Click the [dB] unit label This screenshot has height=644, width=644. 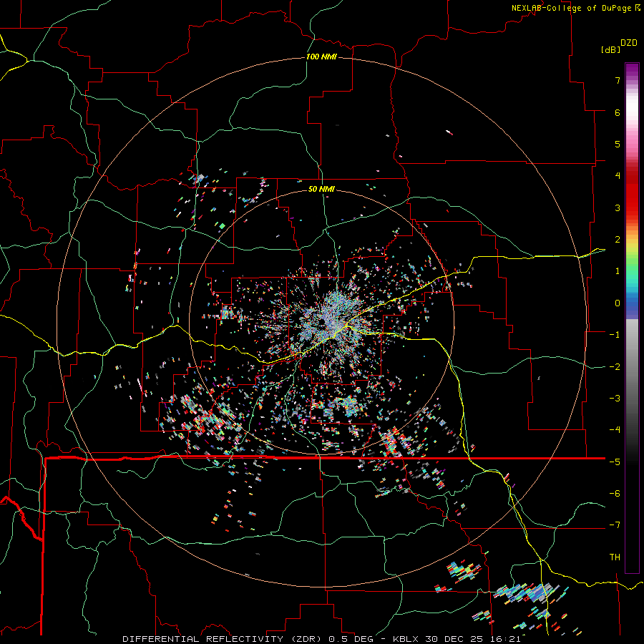tap(611, 49)
